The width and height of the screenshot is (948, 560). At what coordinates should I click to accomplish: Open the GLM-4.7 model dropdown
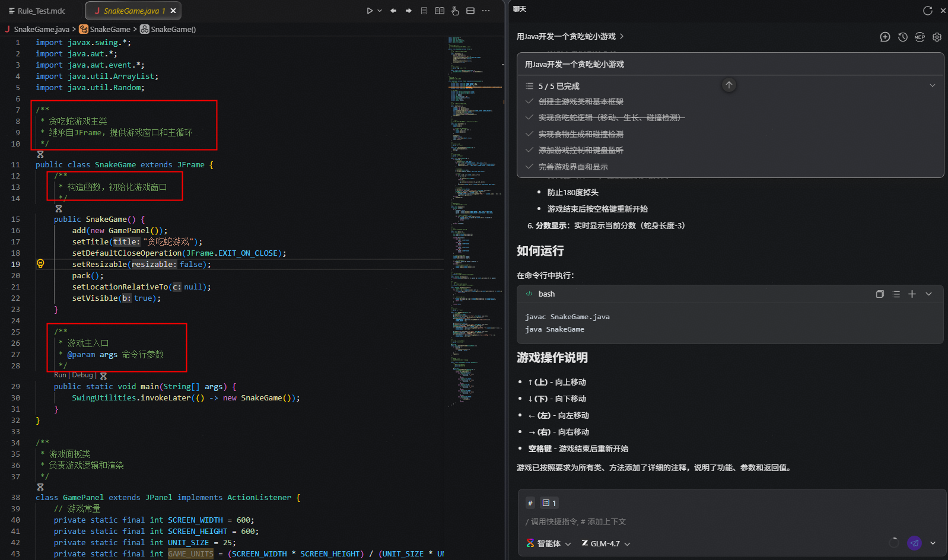(606, 543)
